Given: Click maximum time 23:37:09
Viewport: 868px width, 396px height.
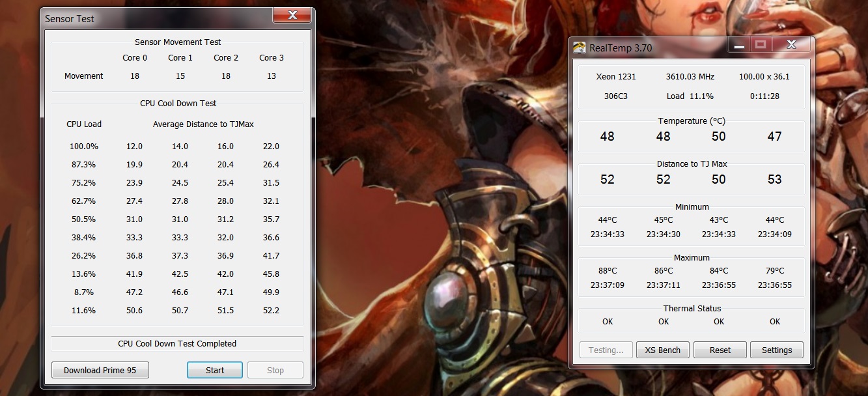Looking at the screenshot, I should click(608, 285).
